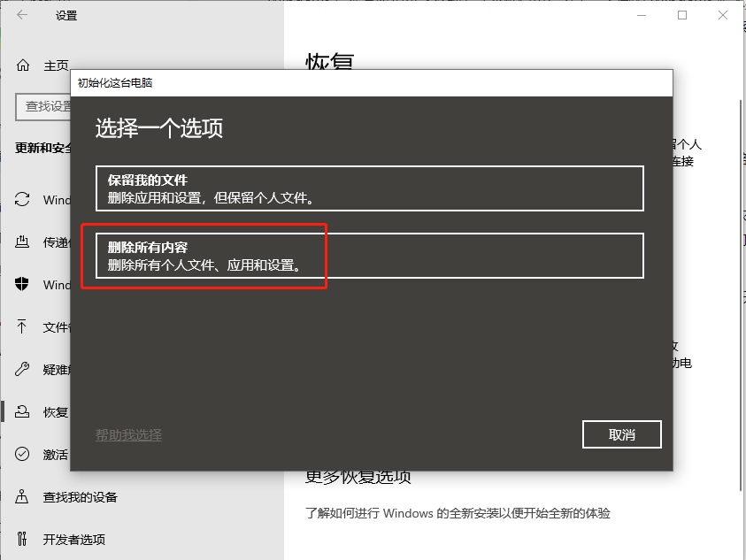746x560 pixels.
Task: Open Windows 安全中心 shield icon
Action: tap(22, 285)
